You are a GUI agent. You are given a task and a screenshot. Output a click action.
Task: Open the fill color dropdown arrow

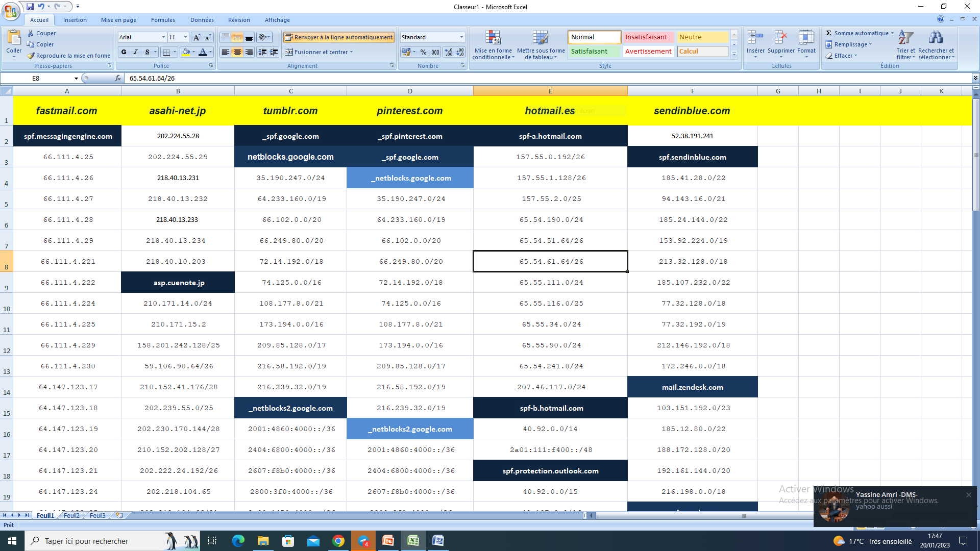(x=194, y=52)
